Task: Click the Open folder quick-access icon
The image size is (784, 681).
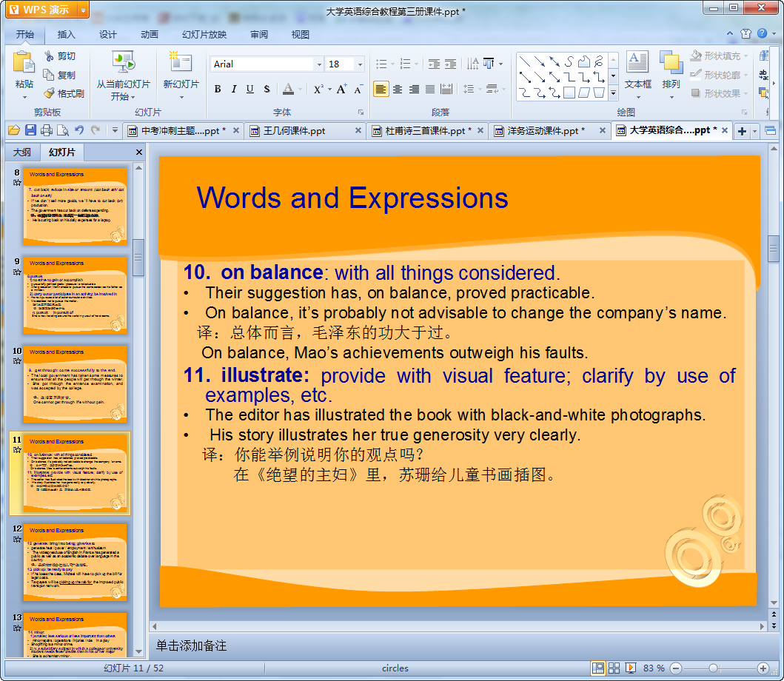Action: click(14, 130)
